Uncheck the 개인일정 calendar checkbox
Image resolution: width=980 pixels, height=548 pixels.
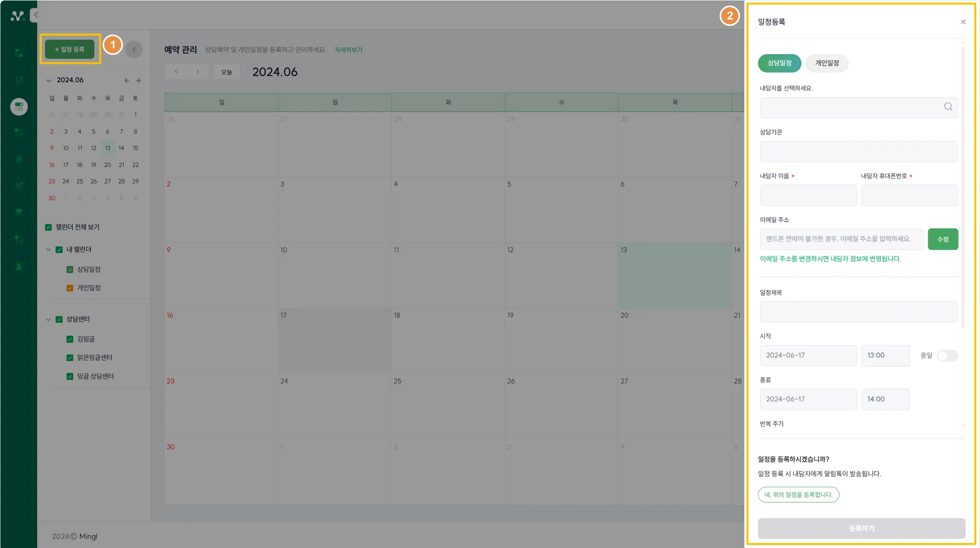(70, 288)
